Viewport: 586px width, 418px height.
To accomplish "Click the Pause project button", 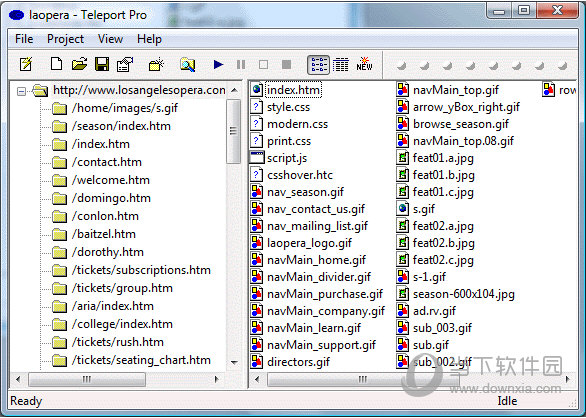I will [x=241, y=65].
